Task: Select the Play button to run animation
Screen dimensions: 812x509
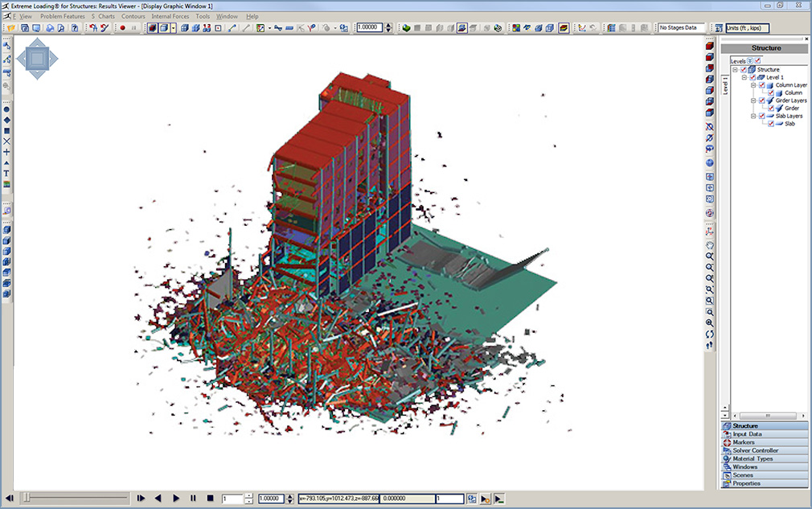Action: (x=175, y=499)
